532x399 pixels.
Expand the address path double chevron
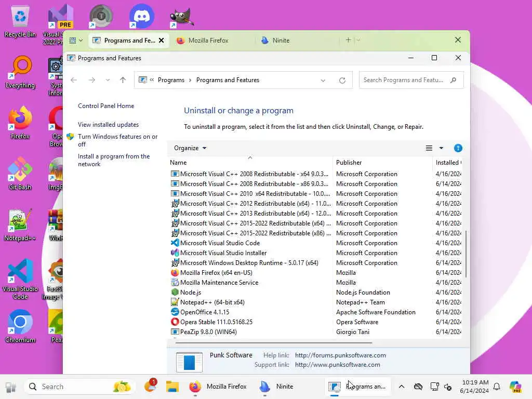(x=152, y=79)
